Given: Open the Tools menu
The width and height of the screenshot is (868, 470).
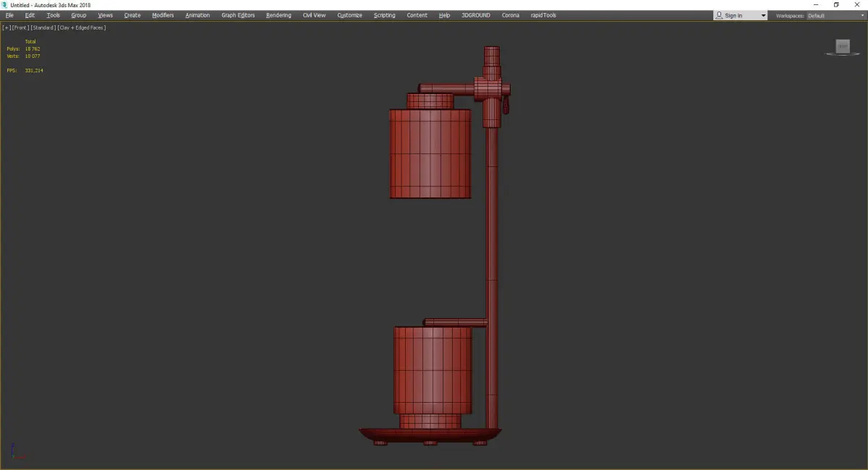Looking at the screenshot, I should pyautogui.click(x=54, y=15).
